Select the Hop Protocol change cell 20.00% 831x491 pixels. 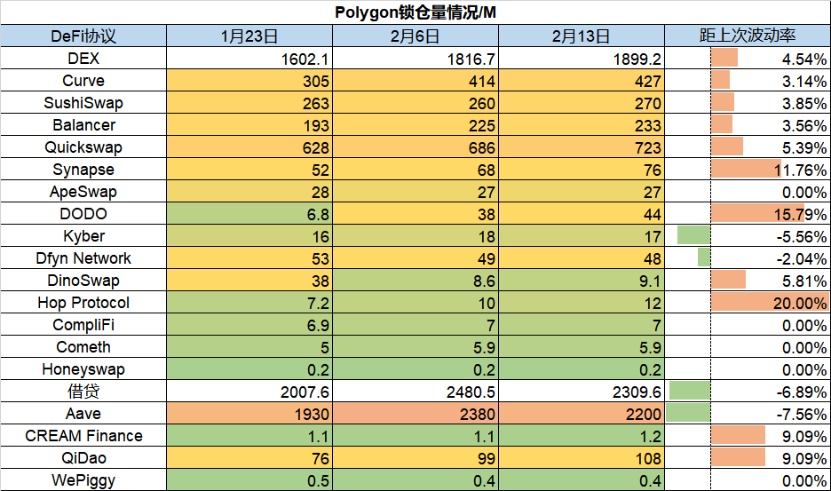click(748, 302)
